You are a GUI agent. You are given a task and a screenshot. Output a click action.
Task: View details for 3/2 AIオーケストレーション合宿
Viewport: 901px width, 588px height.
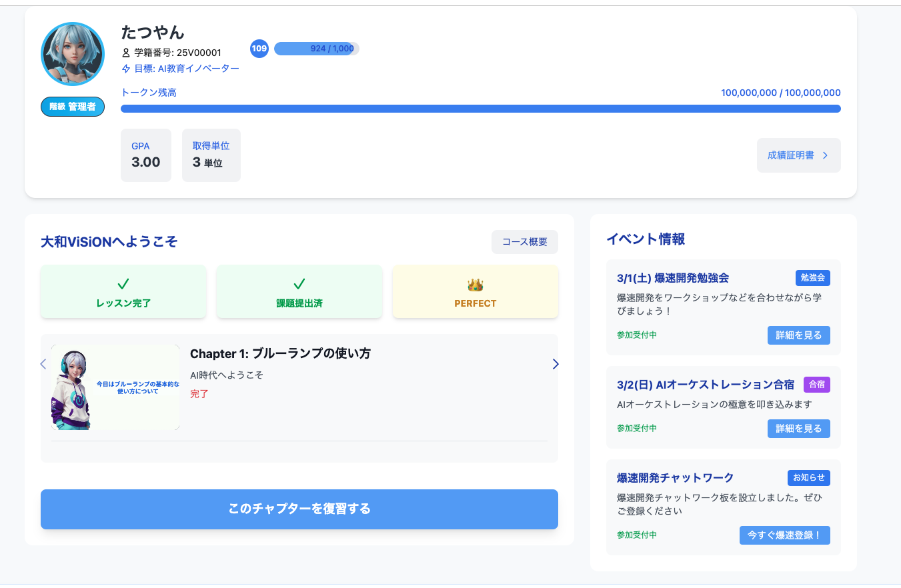[x=798, y=429]
